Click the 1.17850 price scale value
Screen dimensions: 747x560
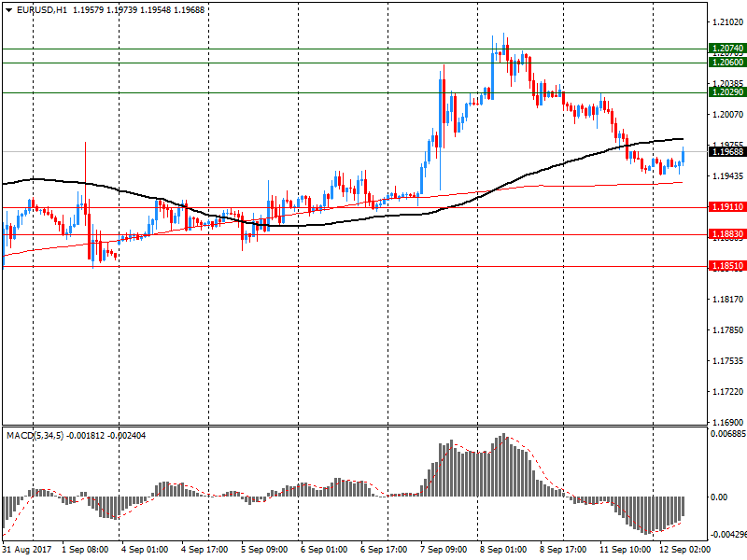727,330
